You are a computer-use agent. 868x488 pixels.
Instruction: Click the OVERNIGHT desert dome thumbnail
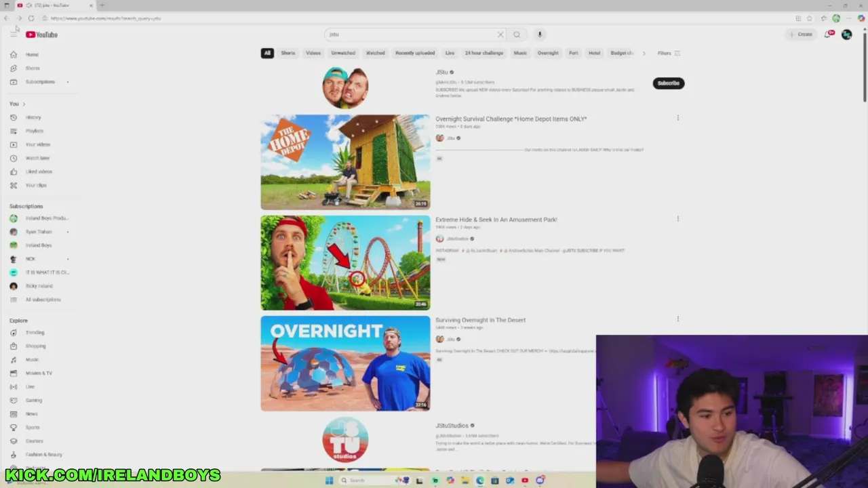click(x=345, y=363)
